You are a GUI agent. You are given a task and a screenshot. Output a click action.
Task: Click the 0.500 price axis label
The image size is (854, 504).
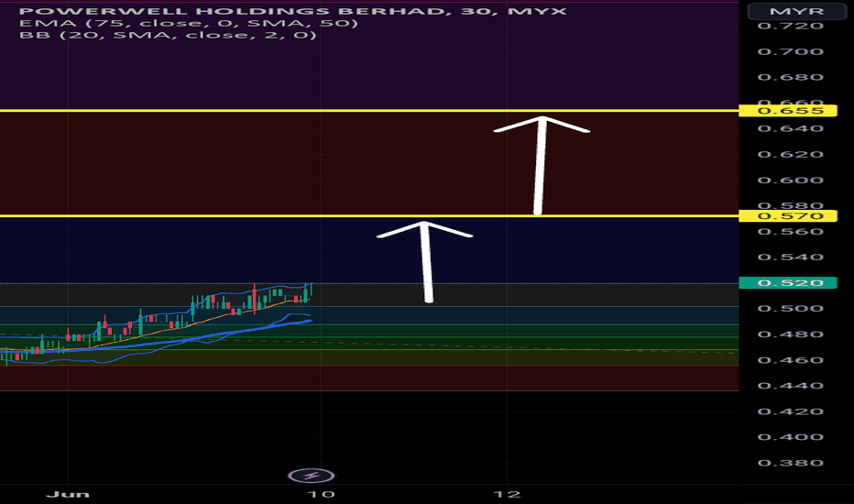790,309
